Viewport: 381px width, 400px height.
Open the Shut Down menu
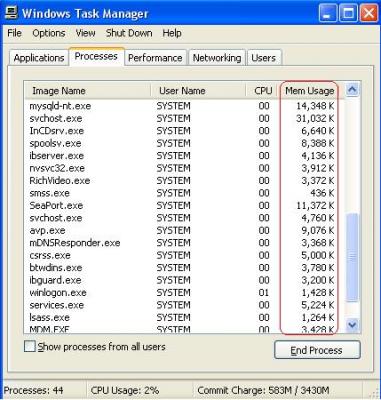pos(129,33)
